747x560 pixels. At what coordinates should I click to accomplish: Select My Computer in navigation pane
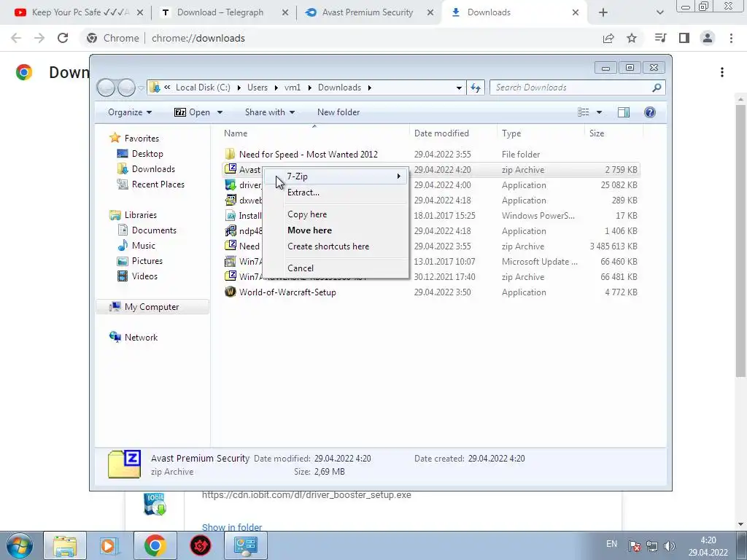[x=152, y=307]
